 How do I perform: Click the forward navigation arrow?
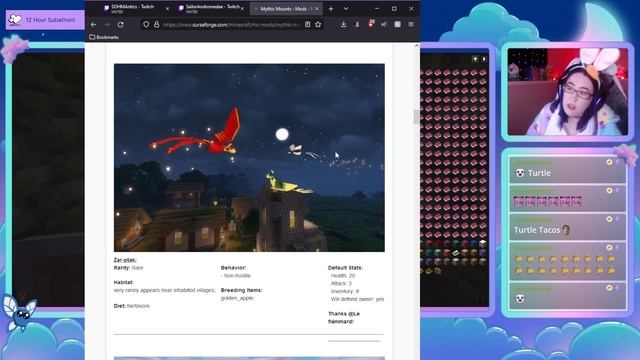coord(107,24)
